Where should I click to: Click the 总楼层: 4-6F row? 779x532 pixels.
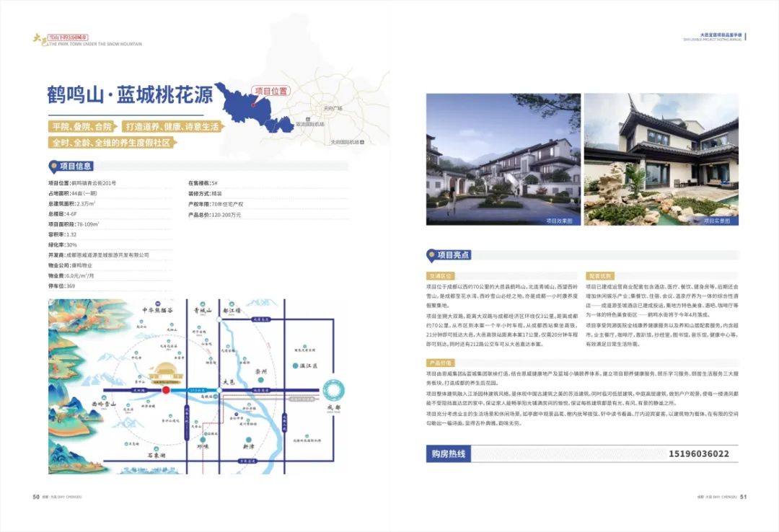pyautogui.click(x=110, y=214)
